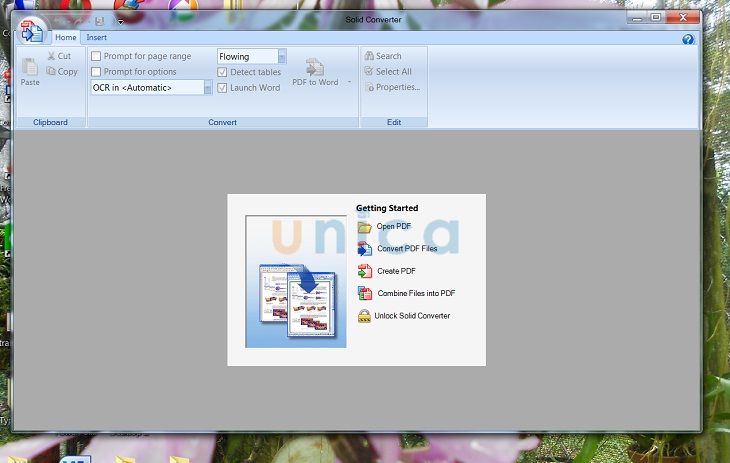
Task: Select 'Combine Files into PDF' link
Action: [x=416, y=293]
